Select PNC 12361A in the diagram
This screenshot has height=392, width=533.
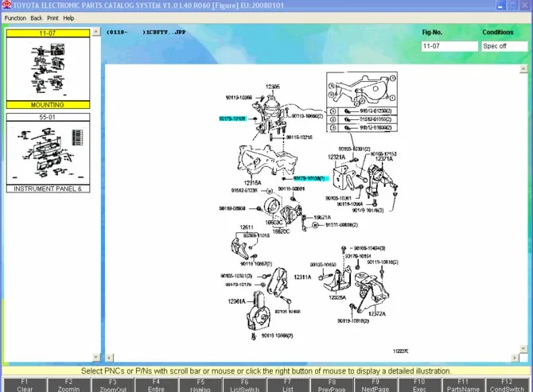236,301
